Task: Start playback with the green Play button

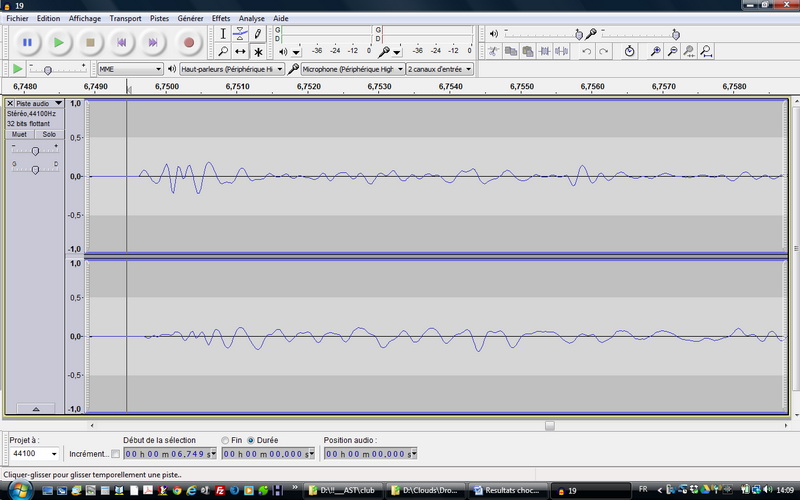Action: tap(59, 42)
